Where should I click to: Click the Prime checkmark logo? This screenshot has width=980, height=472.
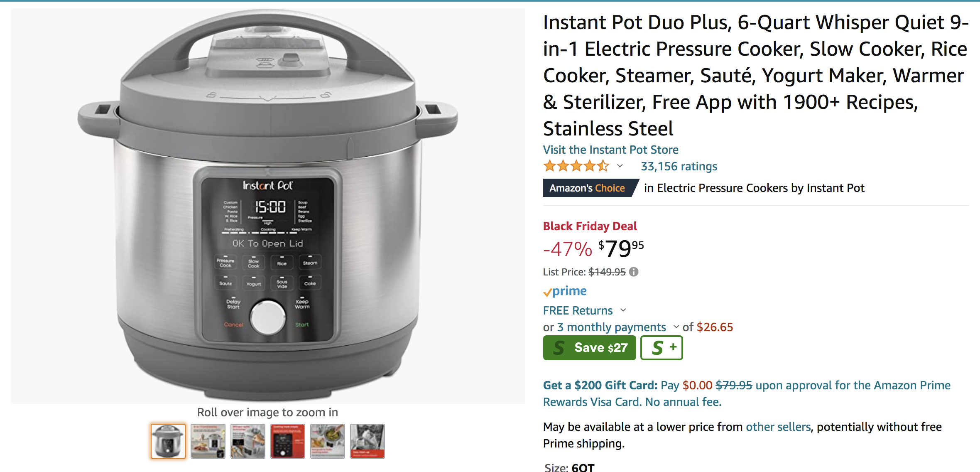point(565,291)
